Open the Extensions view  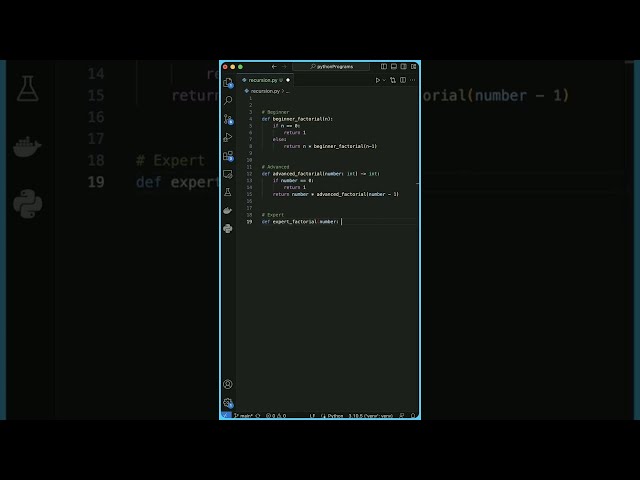coord(228,156)
